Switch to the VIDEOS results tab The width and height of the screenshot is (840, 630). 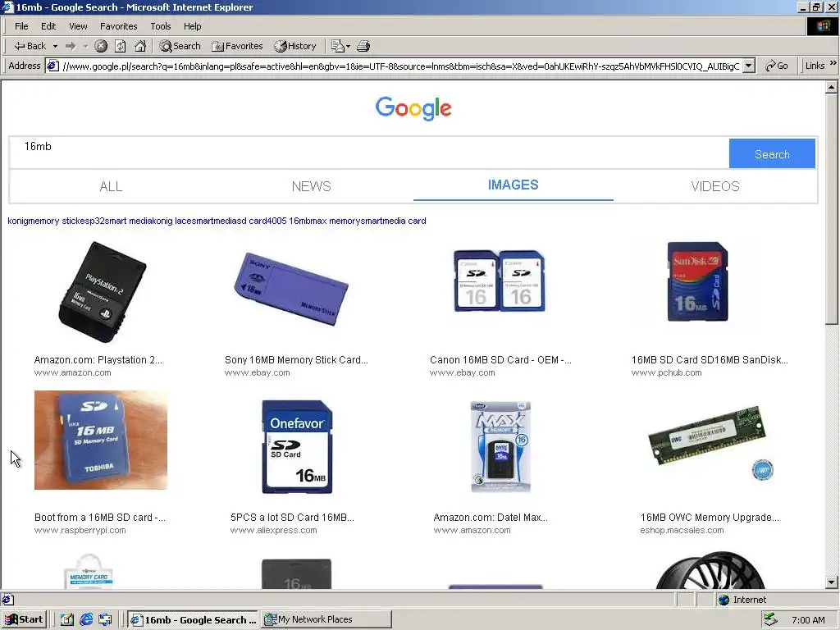715,186
